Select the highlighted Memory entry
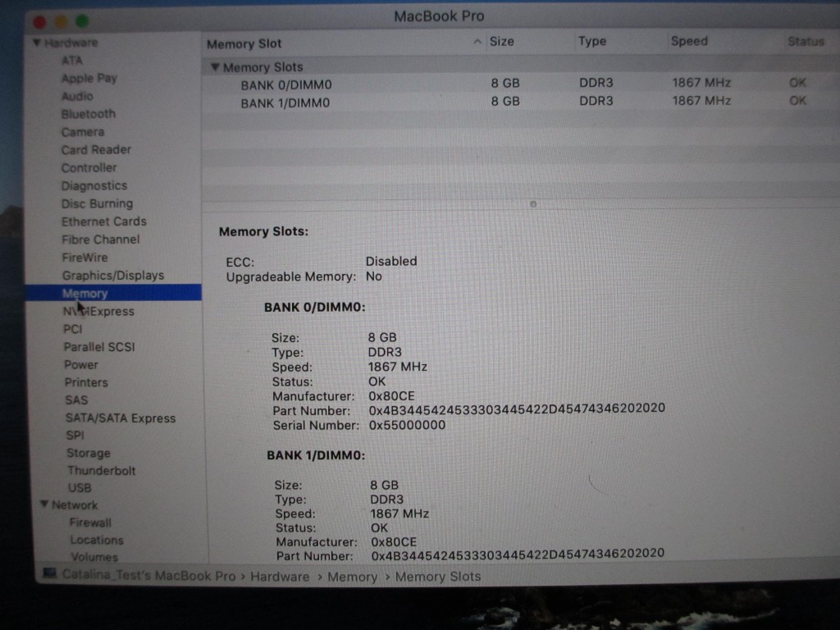 coord(113,293)
